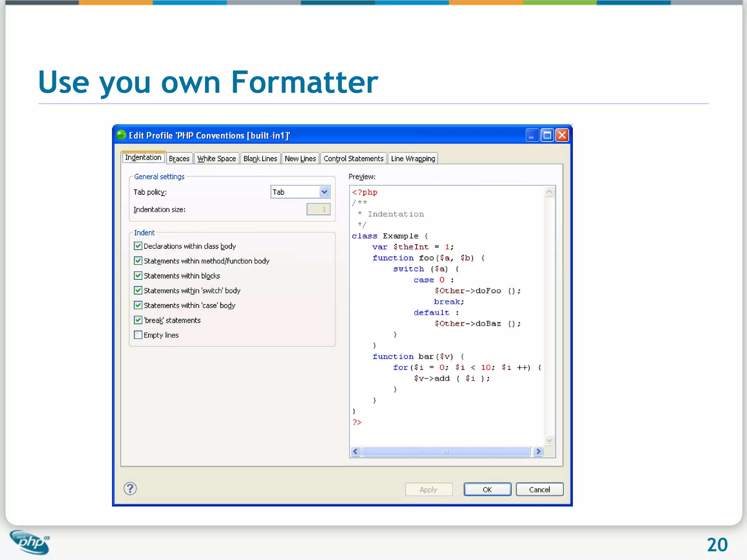Click preview scroll up arrow
Image resolution: width=747 pixels, height=560 pixels.
(549, 192)
